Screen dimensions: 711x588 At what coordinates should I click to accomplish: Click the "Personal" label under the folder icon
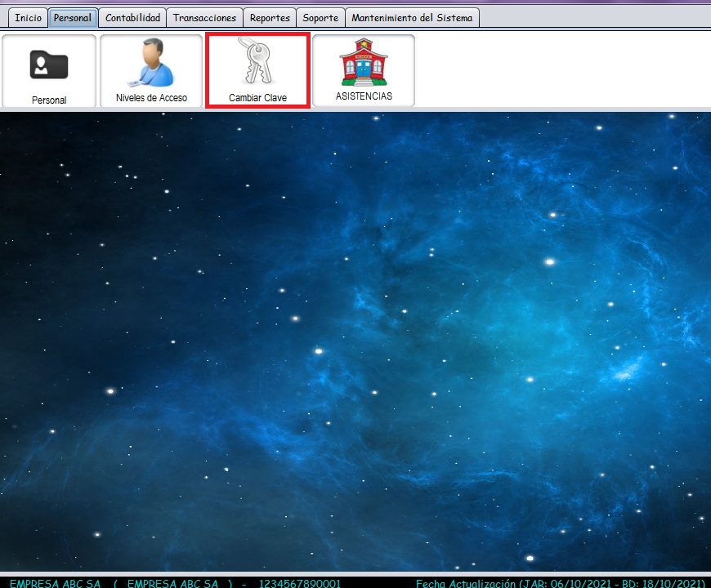point(49,100)
